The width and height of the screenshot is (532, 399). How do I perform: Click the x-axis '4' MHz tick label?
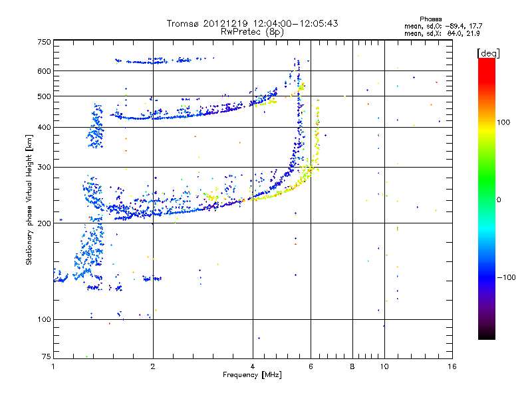click(253, 366)
